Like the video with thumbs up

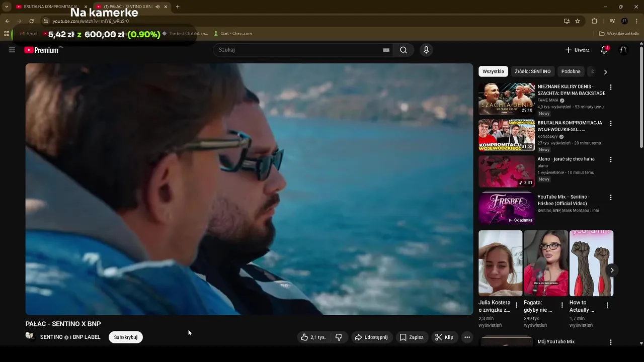click(313, 337)
